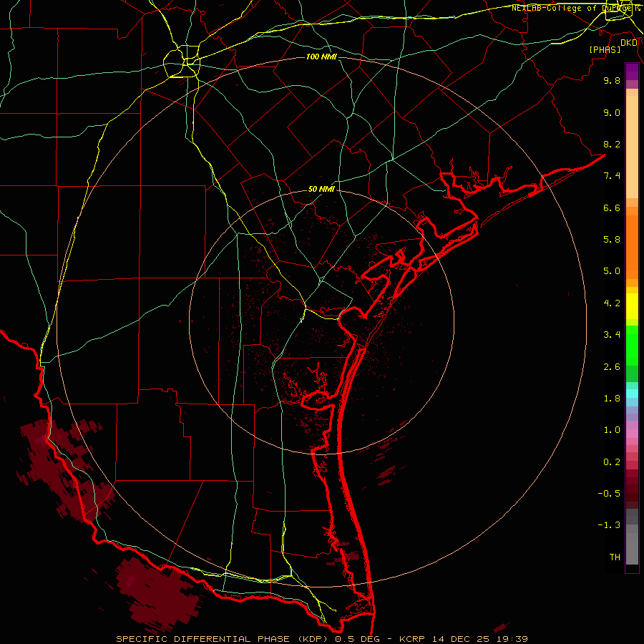Click the -1.3 legend value
Screen dimensions: 644x644
click(x=609, y=525)
